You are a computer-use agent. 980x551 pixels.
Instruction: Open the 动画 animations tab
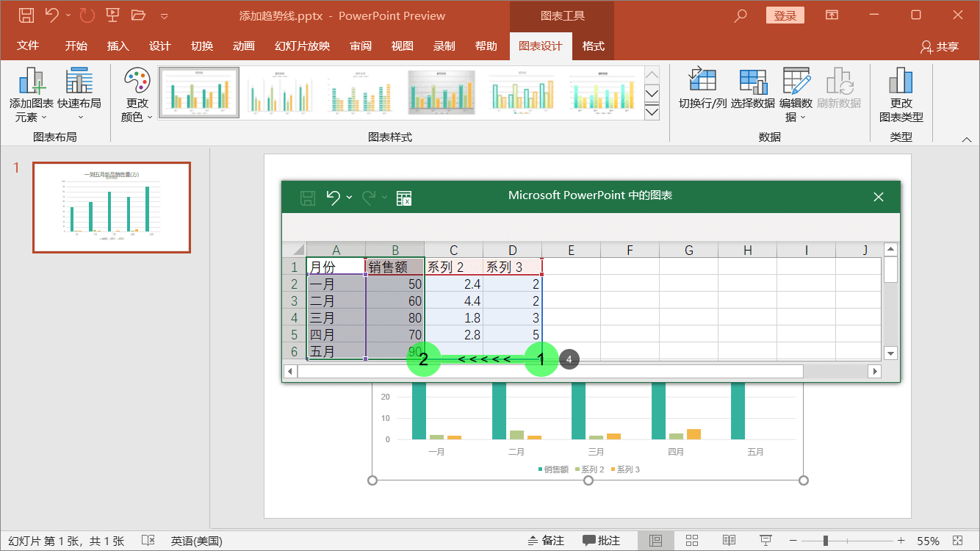coord(244,46)
